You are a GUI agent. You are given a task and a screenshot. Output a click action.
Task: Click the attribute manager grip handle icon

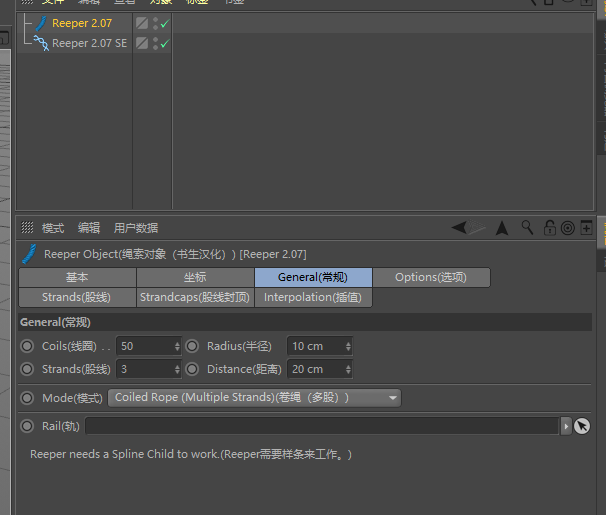(x=27, y=228)
